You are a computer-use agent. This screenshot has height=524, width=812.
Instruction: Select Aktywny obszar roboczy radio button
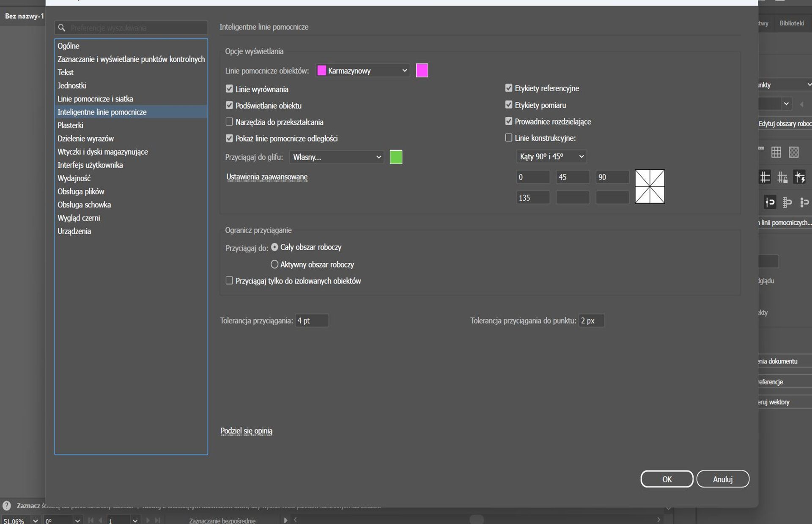(x=274, y=265)
